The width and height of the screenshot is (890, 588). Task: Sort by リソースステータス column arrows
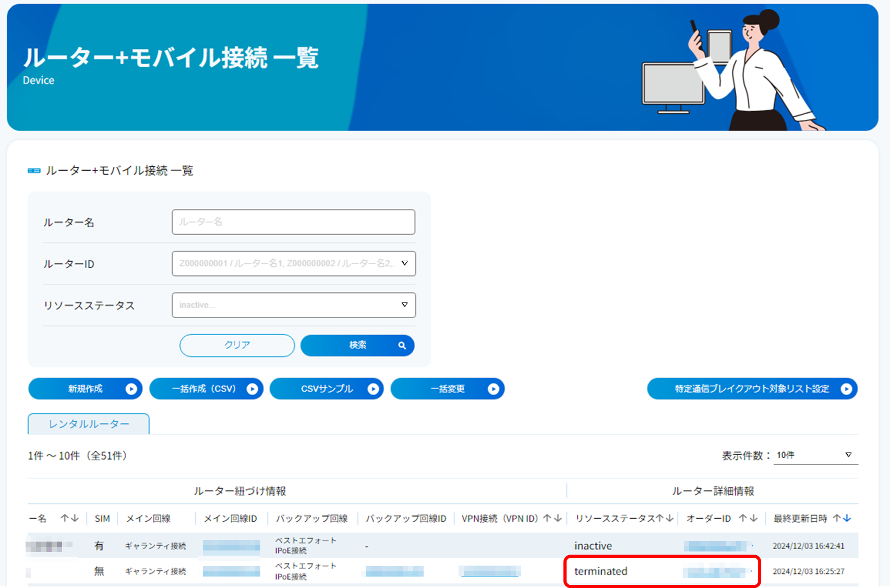click(665, 518)
